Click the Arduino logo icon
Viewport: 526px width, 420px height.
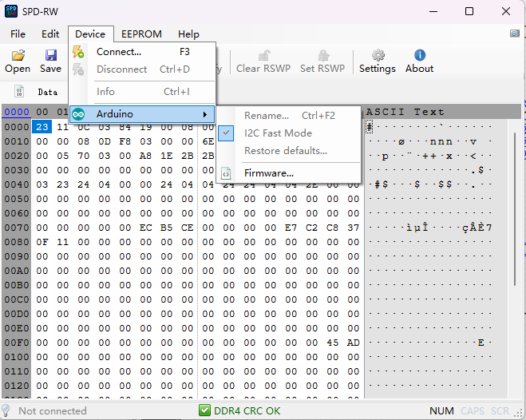[78, 114]
